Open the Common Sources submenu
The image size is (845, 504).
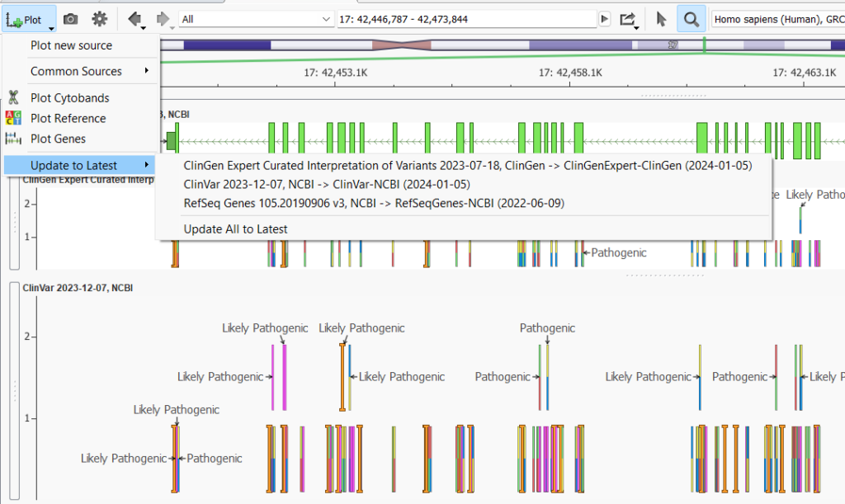81,71
